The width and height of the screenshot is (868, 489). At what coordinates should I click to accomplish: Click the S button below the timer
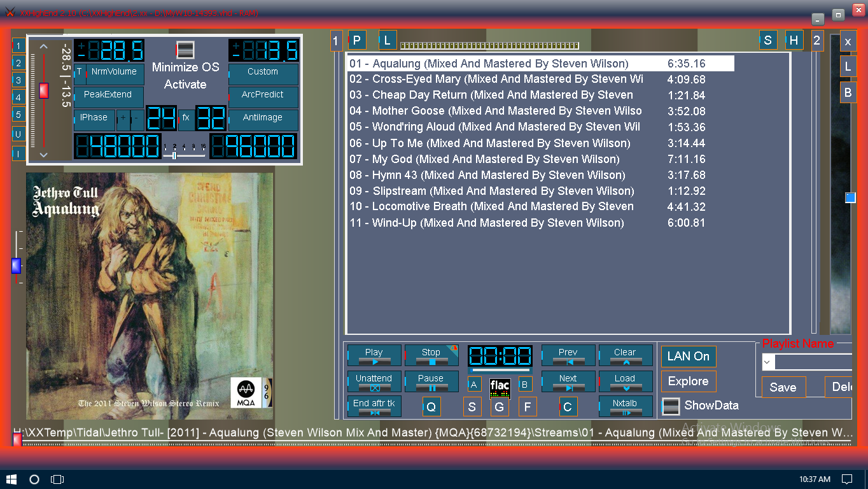click(x=472, y=407)
